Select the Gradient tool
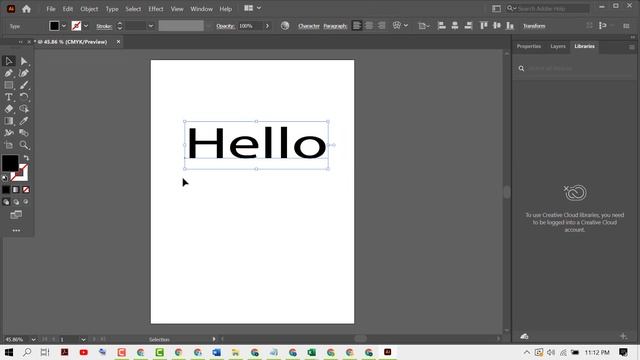The width and height of the screenshot is (640, 360). (x=9, y=121)
